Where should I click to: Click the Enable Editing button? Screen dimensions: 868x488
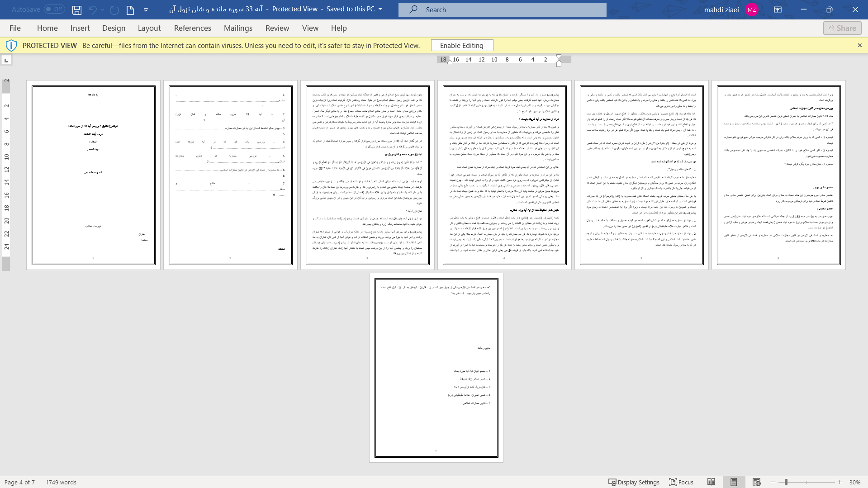(x=462, y=45)
